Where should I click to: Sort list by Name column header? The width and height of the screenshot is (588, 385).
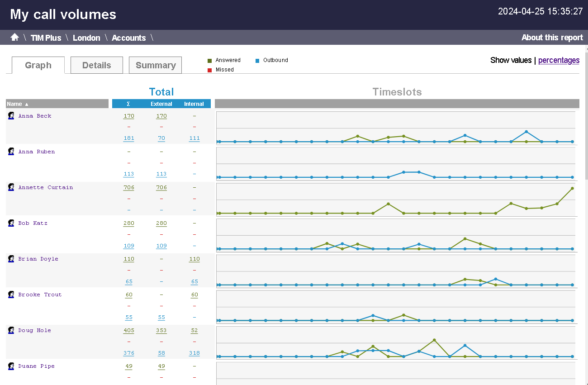14,104
